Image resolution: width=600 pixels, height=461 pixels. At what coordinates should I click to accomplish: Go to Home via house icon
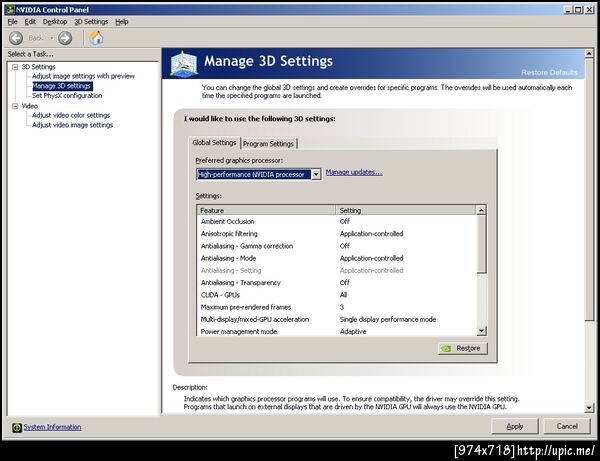click(96, 38)
